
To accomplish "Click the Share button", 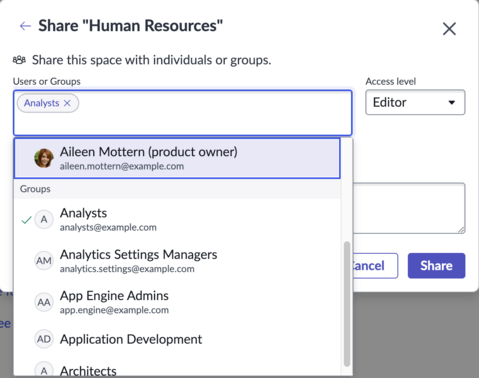I will (436, 266).
